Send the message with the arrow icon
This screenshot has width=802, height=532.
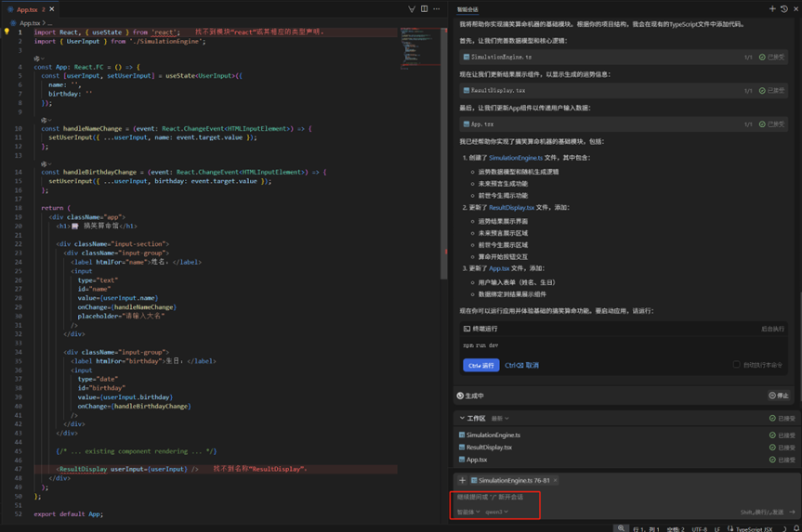792,512
